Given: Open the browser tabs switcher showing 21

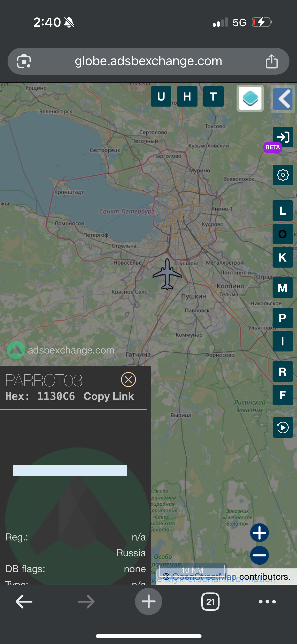Looking at the screenshot, I should 210,602.
